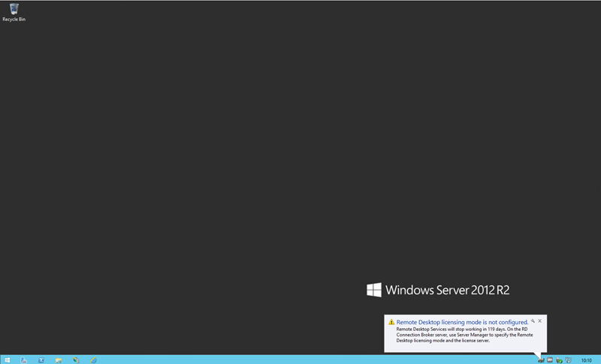Click the second system tray icon from the left
601x364 pixels.
550,359
